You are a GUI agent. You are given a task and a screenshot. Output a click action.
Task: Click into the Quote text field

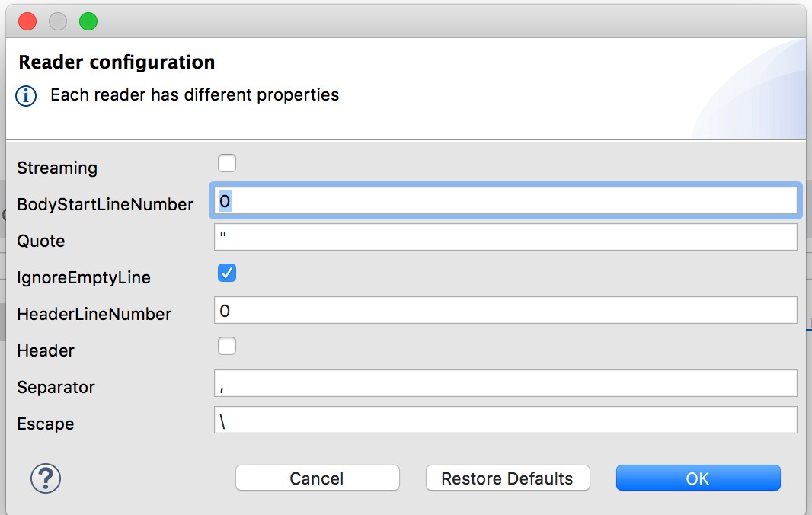click(506, 237)
